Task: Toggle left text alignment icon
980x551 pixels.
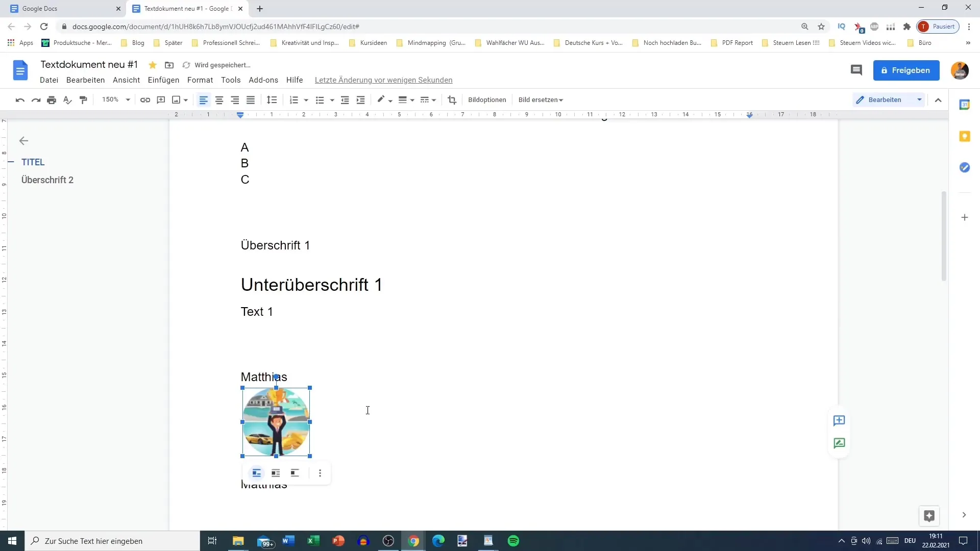Action: click(203, 99)
